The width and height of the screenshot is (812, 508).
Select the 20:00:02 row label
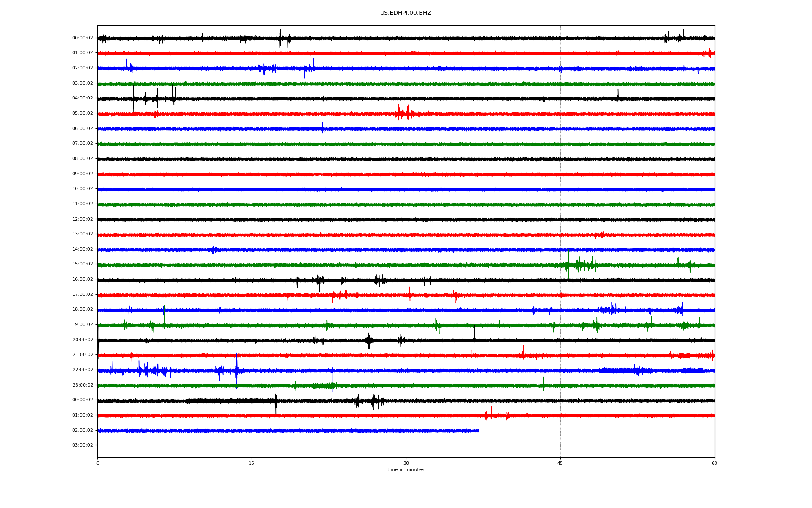coord(82,340)
